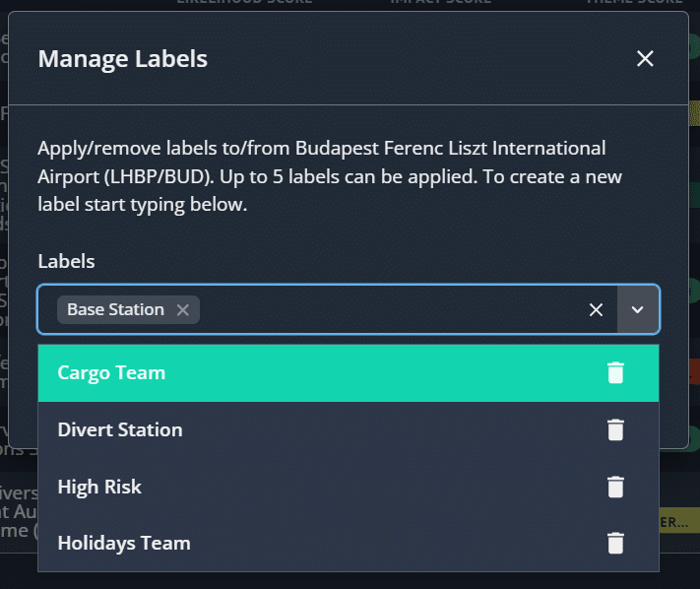The width and height of the screenshot is (700, 589).
Task: Click the Labels field caption
Action: 66,261
